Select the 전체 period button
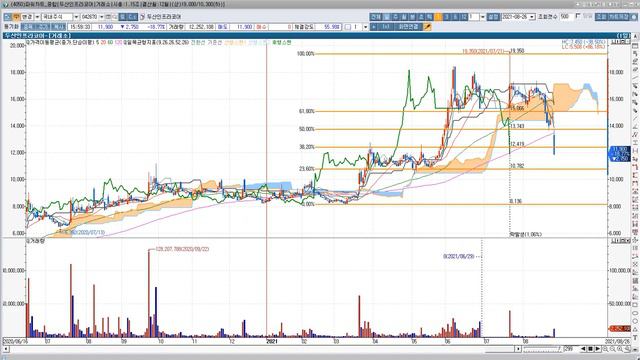Image resolution: width=640 pixels, height=360 pixels. pyautogui.click(x=376, y=17)
